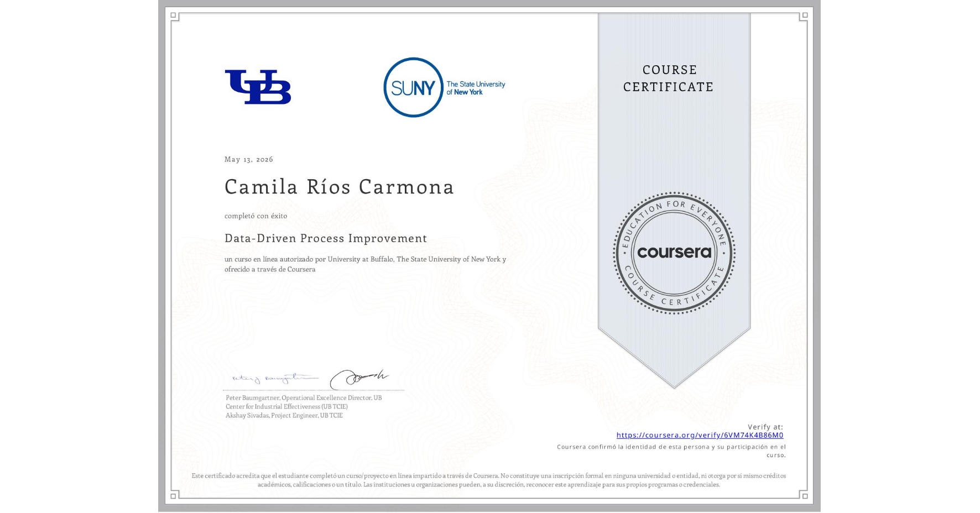Click the COURSE CERTIFICATE heading
Image resolution: width=980 pixels, height=513 pixels.
[x=669, y=78]
